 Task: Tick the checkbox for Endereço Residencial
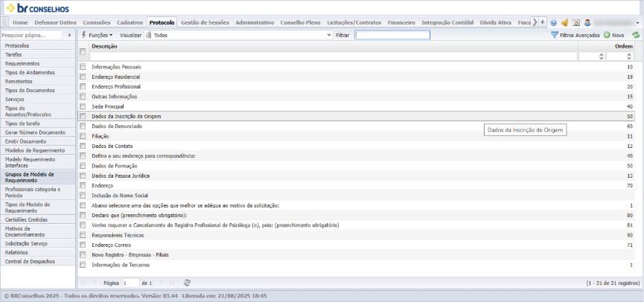coord(83,77)
